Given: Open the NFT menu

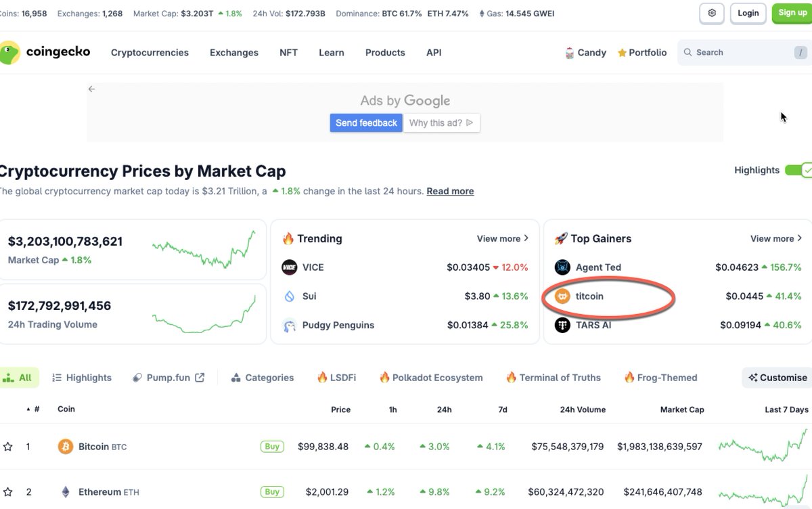Looking at the screenshot, I should [x=288, y=52].
